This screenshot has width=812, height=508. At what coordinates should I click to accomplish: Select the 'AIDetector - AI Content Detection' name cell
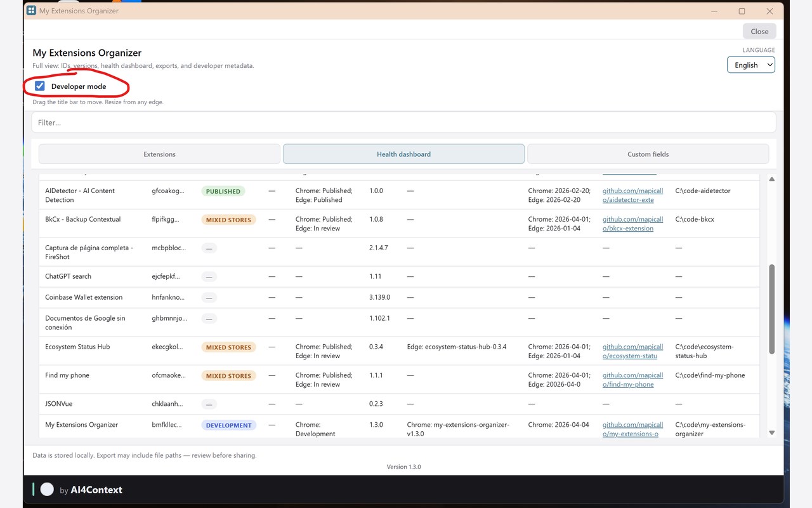80,195
